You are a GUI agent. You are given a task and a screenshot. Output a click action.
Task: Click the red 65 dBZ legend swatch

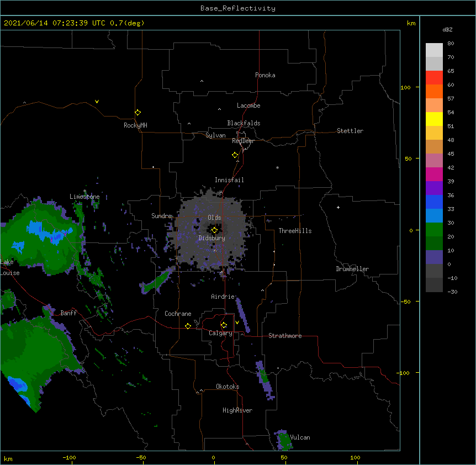[434, 78]
